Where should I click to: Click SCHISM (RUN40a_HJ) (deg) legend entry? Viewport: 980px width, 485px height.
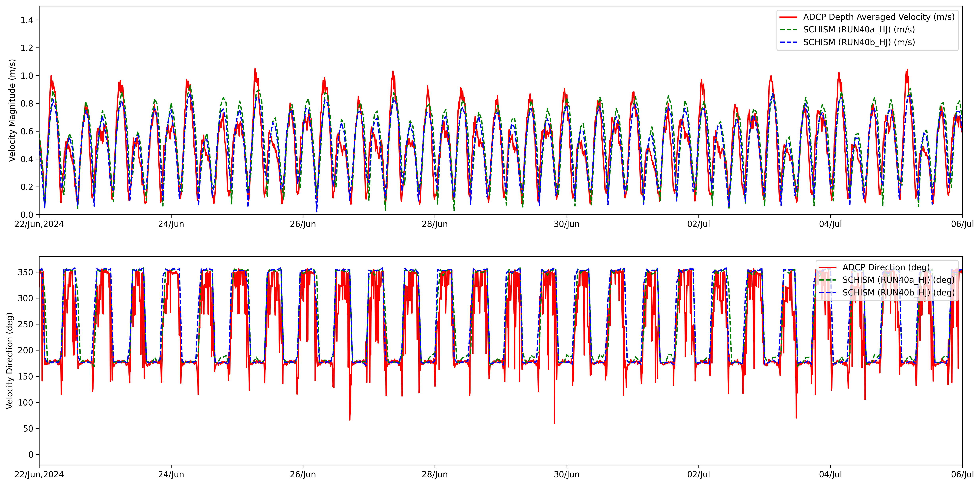coord(898,280)
